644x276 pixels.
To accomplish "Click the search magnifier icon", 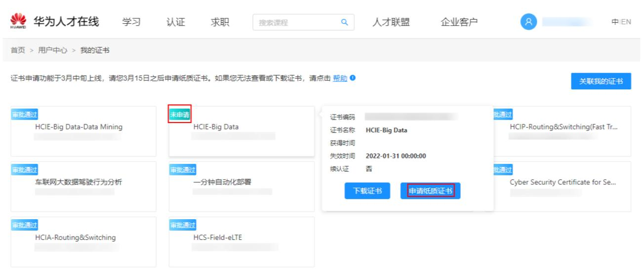I will (x=344, y=22).
